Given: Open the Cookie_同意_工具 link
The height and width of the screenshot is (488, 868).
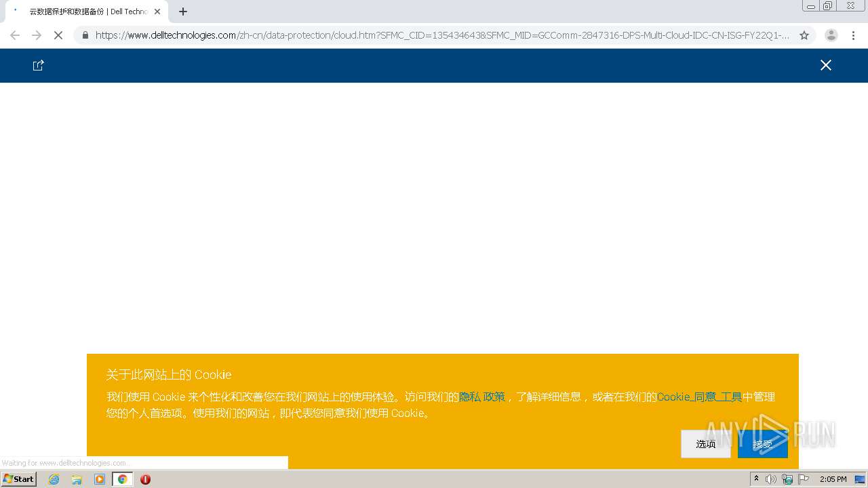Looking at the screenshot, I should coord(699,396).
